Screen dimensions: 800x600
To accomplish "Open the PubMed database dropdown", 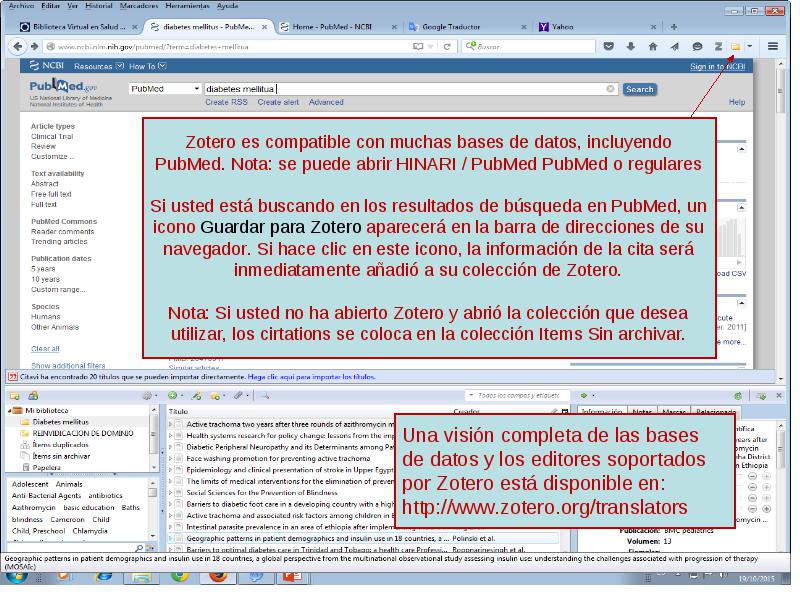I will (164, 89).
